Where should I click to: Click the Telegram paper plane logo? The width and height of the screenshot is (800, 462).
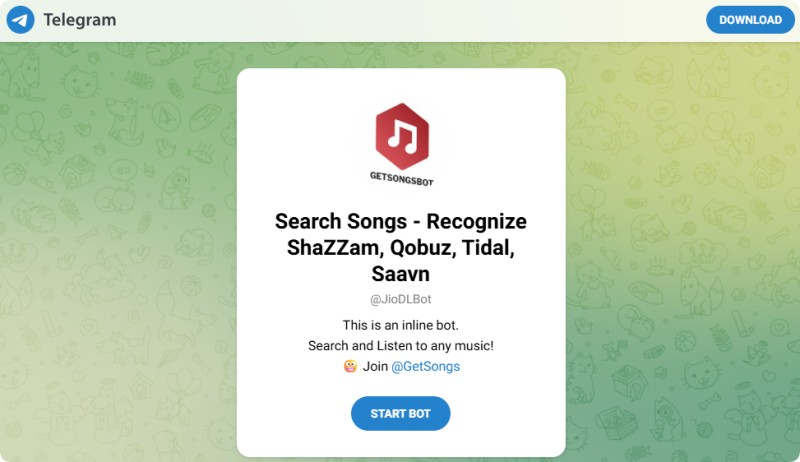(20, 20)
